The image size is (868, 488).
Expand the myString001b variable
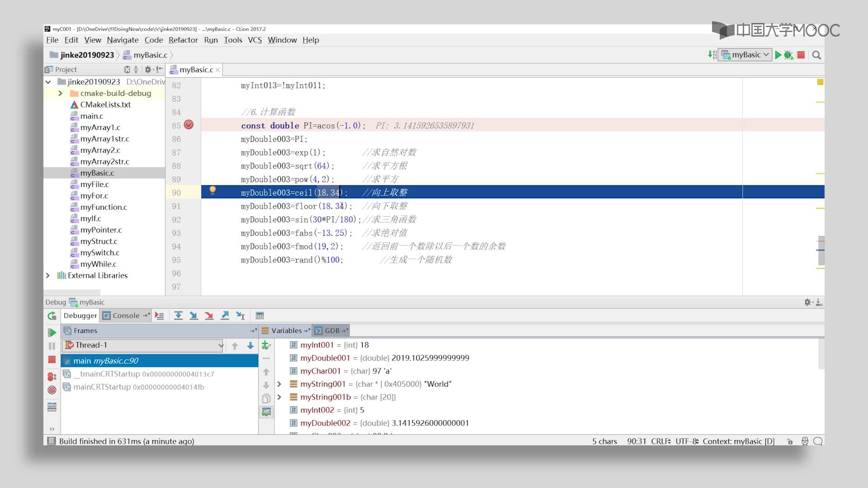coord(279,397)
